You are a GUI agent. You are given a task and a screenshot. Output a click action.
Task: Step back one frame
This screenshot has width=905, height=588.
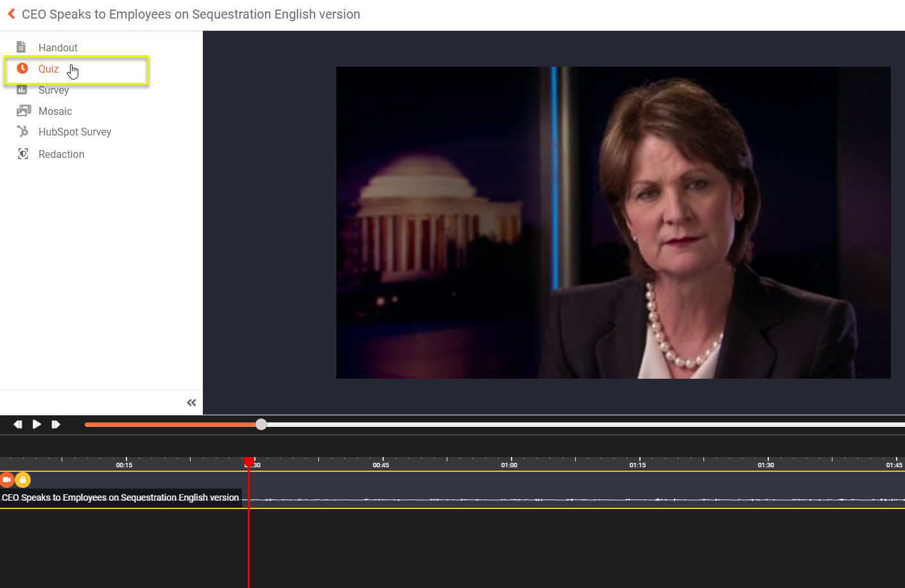[18, 424]
